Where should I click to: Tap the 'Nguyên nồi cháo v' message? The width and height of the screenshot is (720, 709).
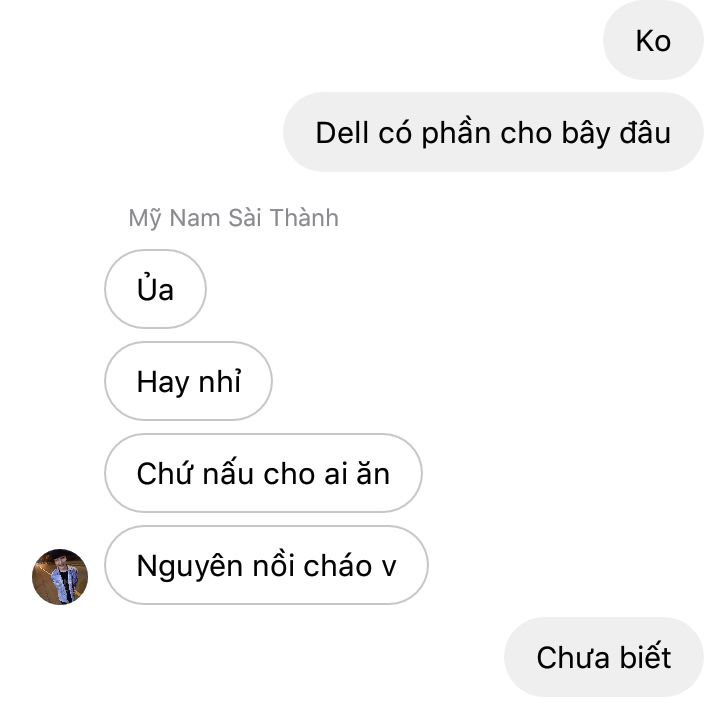tap(266, 565)
